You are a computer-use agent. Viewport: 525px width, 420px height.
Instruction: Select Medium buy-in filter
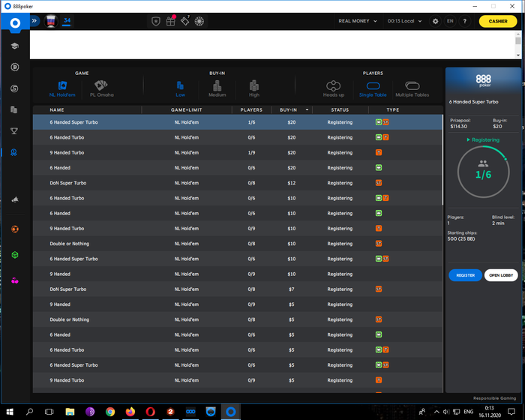[x=217, y=89]
